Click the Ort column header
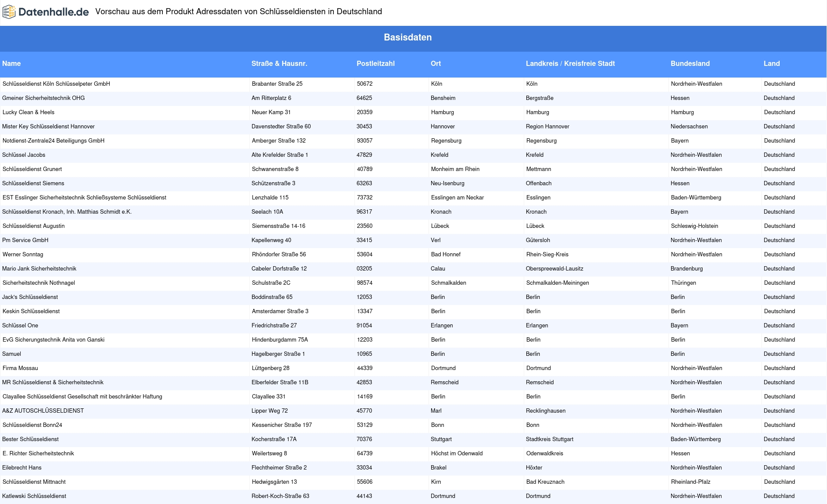This screenshot has height=504, width=827. (x=436, y=63)
